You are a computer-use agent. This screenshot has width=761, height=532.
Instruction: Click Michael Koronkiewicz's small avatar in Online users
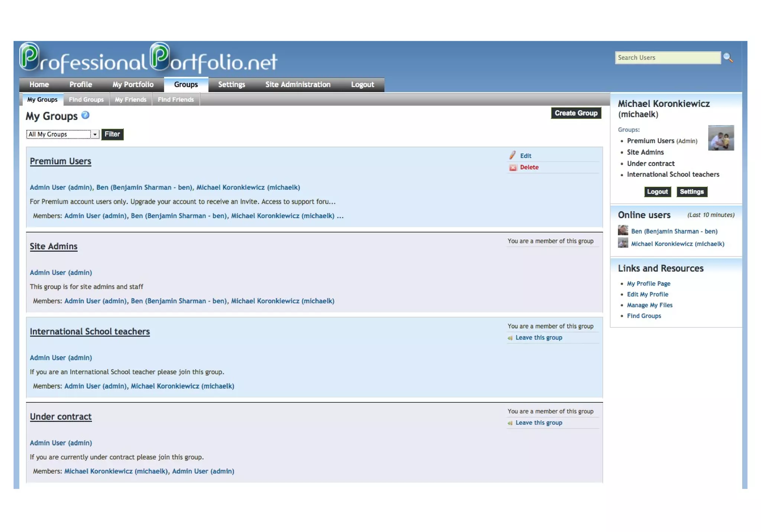[x=623, y=243]
